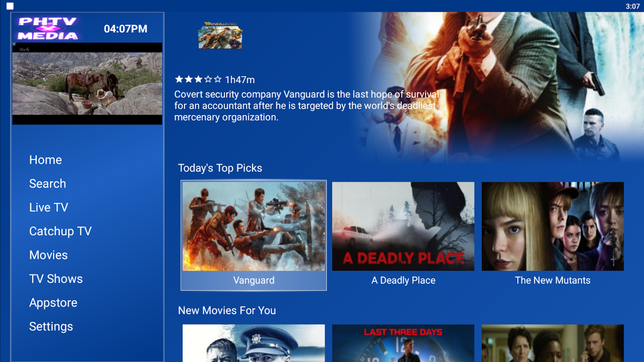Open TV Shows section
Image resolution: width=644 pixels, height=362 pixels.
tap(56, 279)
